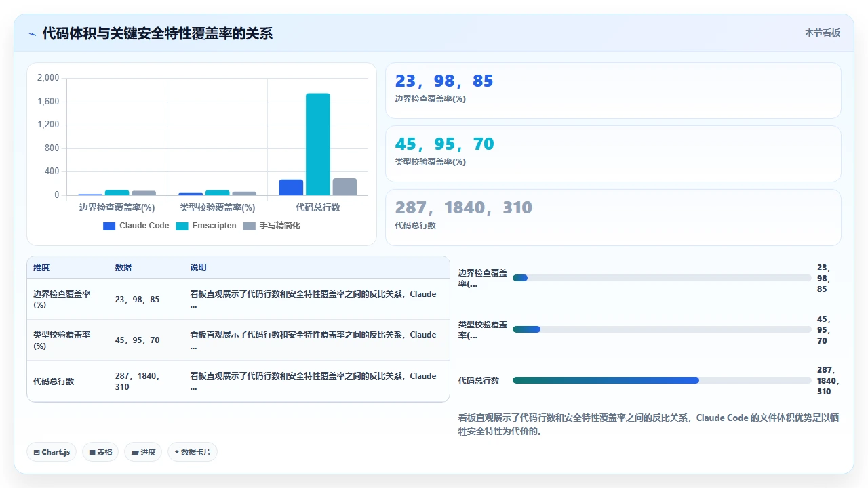Click the 类型校验覆盖率 table row name

[62, 340]
